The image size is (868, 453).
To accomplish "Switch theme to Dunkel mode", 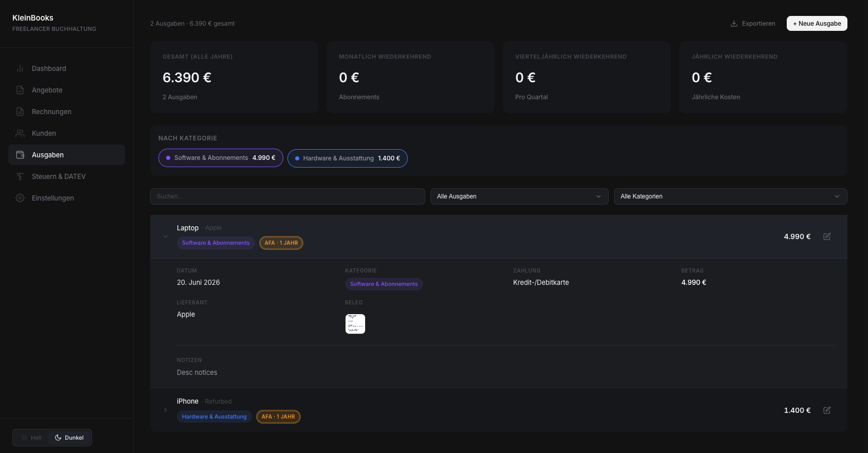I will coord(69,438).
